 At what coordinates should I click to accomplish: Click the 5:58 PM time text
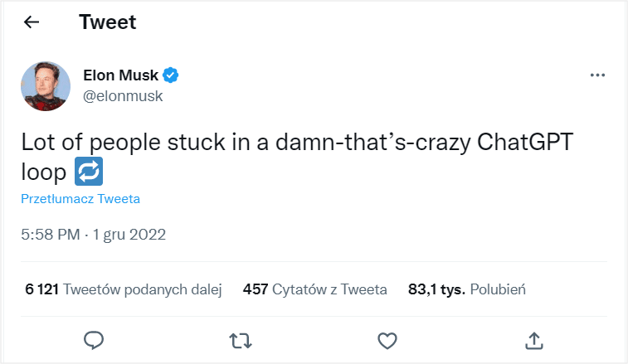coord(50,235)
